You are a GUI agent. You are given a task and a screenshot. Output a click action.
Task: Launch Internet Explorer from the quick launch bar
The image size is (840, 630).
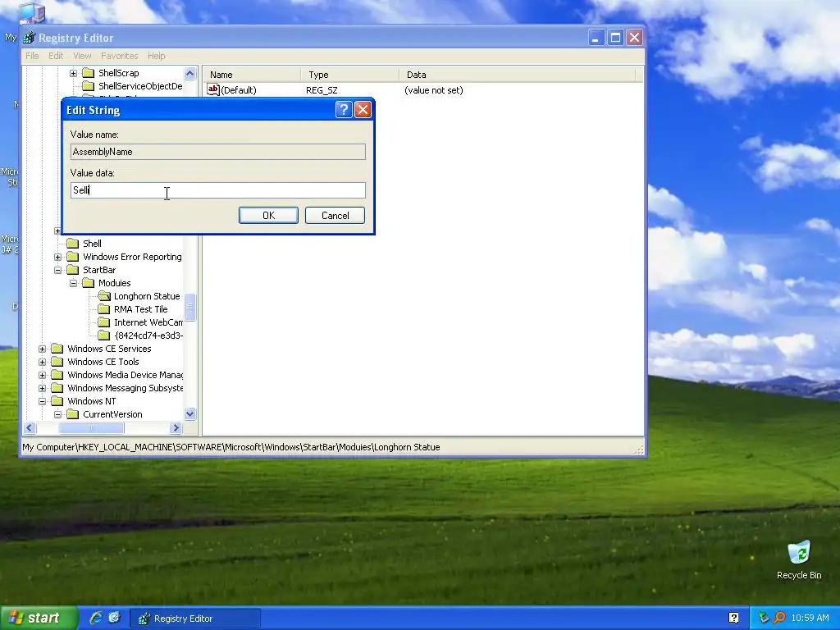tap(96, 618)
